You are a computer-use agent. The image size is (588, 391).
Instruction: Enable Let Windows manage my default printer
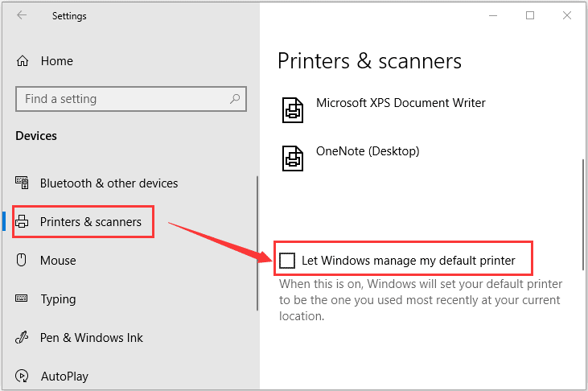(287, 260)
